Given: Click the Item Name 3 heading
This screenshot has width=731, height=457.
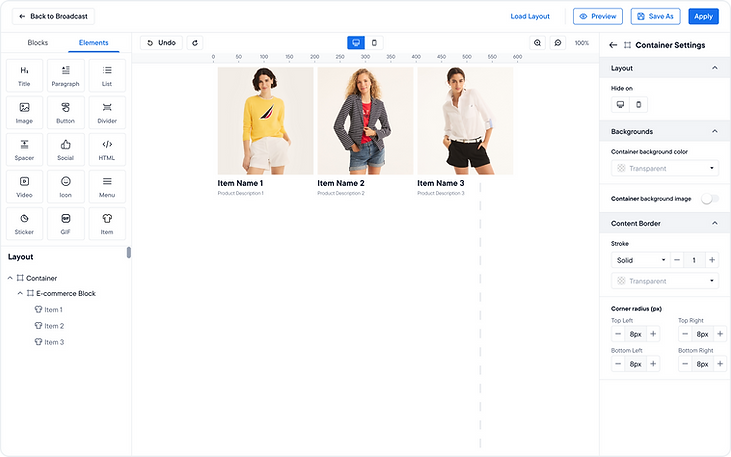Looking at the screenshot, I should pyautogui.click(x=441, y=183).
